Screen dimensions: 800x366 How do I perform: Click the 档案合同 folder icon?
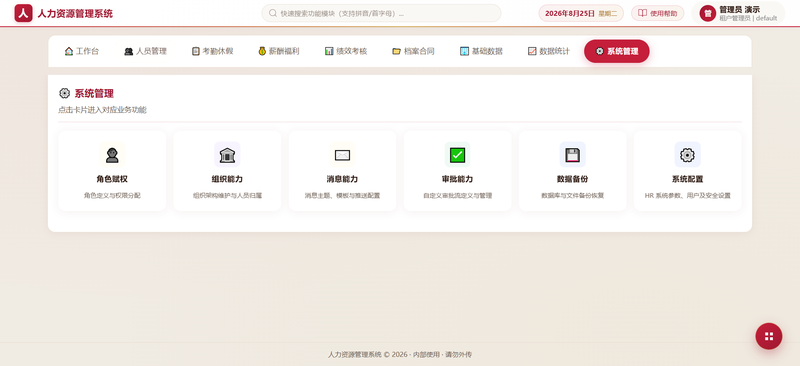click(396, 51)
